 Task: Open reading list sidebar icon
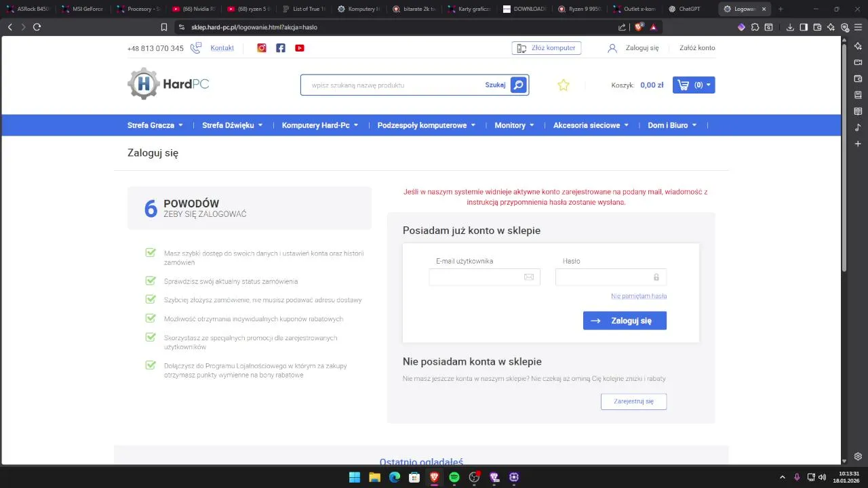pyautogui.click(x=858, y=111)
